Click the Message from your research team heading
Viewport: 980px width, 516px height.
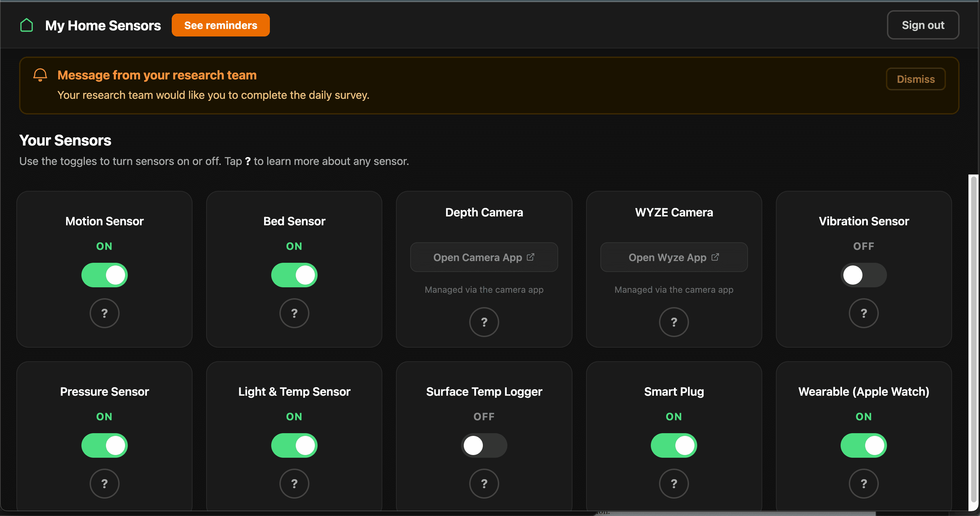(x=157, y=75)
